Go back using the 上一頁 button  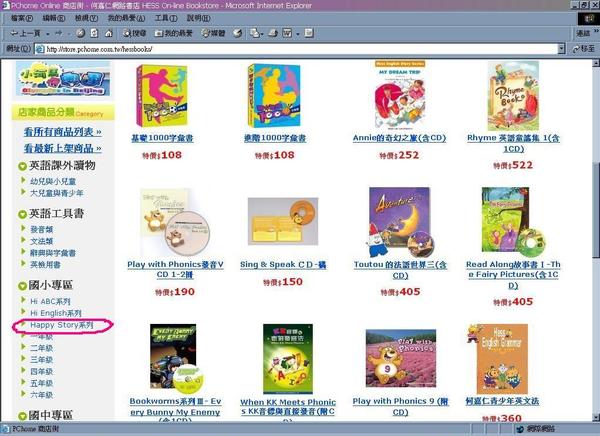[25, 33]
